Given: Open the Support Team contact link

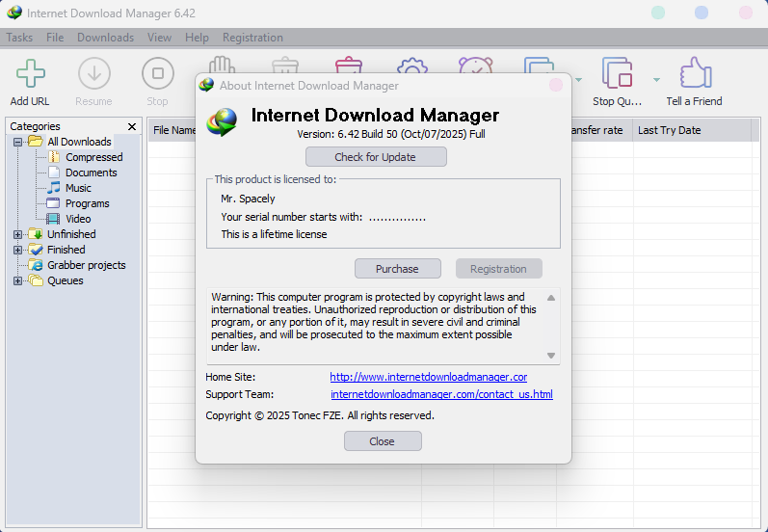Looking at the screenshot, I should [x=441, y=394].
